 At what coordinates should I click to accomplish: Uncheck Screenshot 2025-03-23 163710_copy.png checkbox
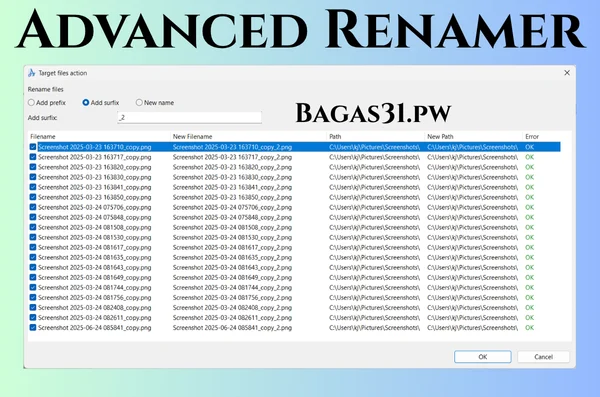pos(33,147)
